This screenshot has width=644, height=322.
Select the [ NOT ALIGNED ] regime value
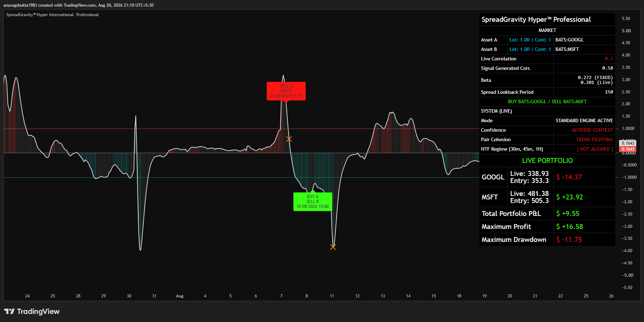(x=595, y=149)
